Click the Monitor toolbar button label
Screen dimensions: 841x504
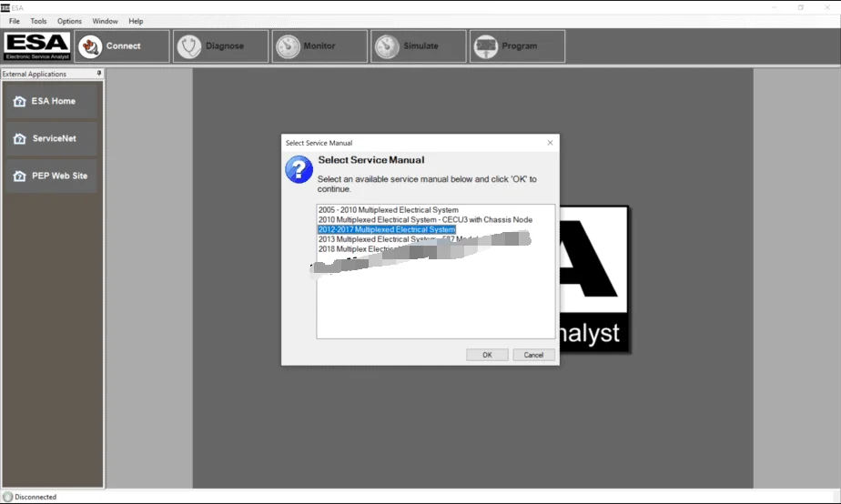319,46
